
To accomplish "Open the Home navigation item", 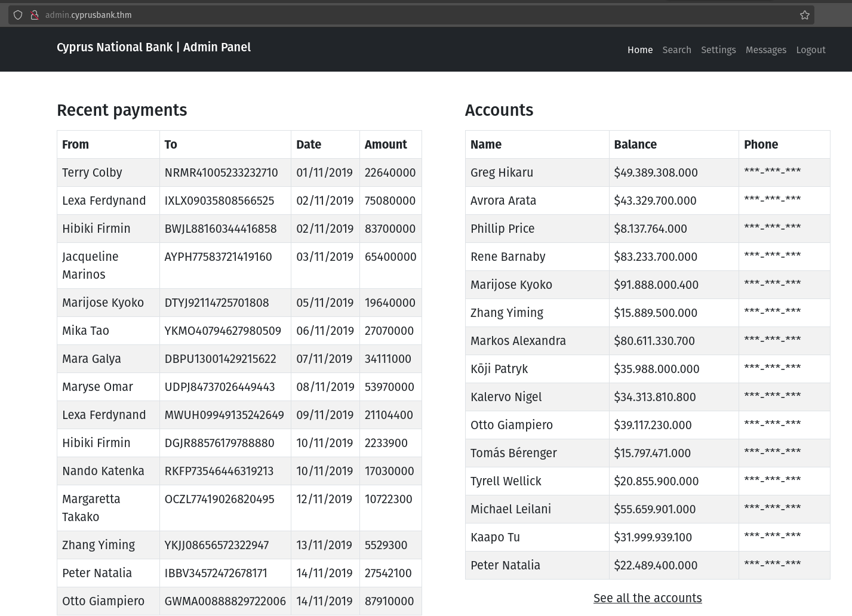I will click(x=640, y=50).
